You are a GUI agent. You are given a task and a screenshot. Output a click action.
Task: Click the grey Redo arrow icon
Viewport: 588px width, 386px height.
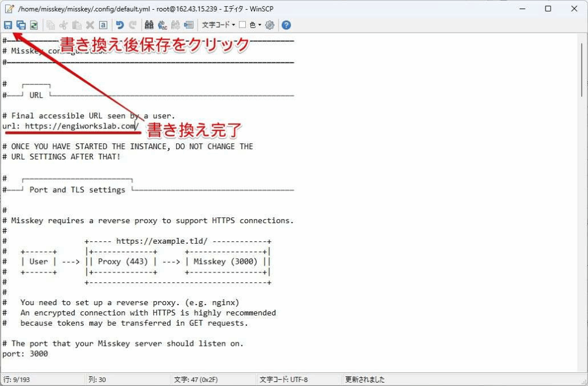coord(133,25)
